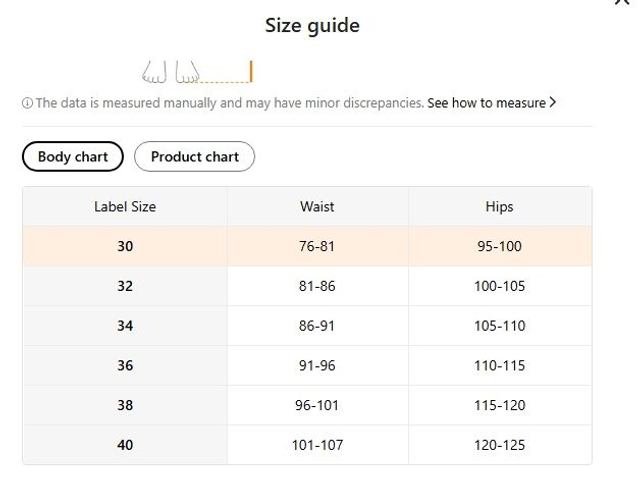Click the feet measurement illustration
The height and width of the screenshot is (498, 640).
(171, 73)
